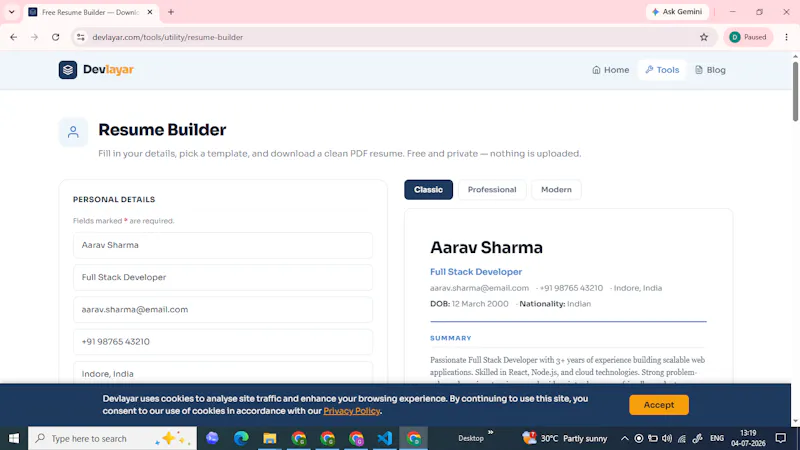Click the Devlayar logo icon
Screen dimensions: 800x450
[67, 70]
